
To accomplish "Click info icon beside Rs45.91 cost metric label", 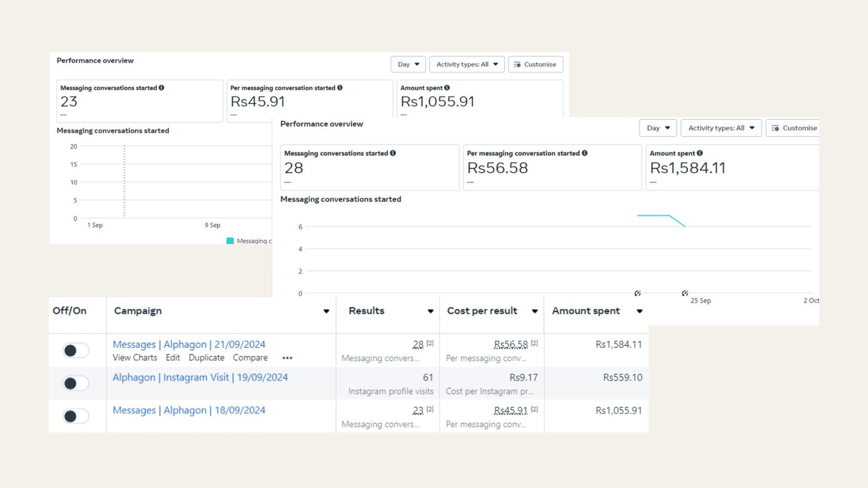I will [340, 88].
